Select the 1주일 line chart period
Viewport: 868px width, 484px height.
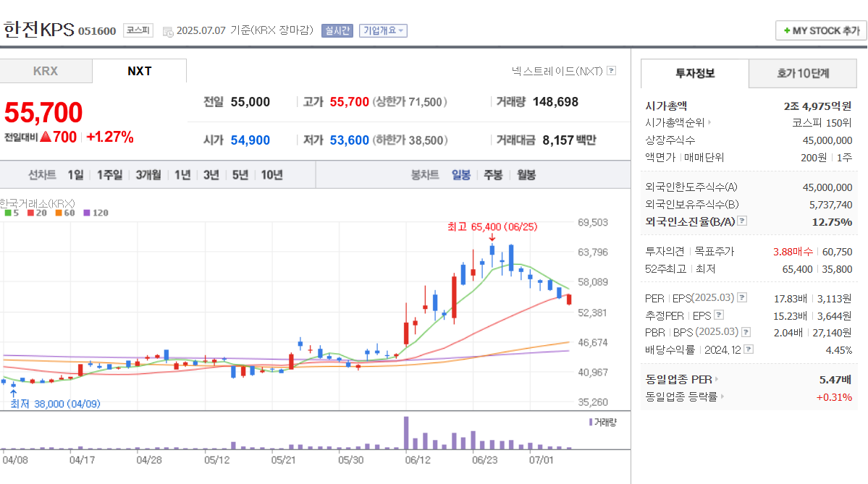click(x=109, y=175)
